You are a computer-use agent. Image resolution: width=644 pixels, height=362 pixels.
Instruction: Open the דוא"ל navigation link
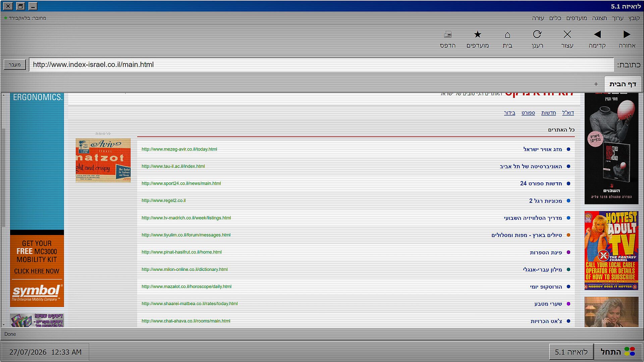pyautogui.click(x=568, y=113)
